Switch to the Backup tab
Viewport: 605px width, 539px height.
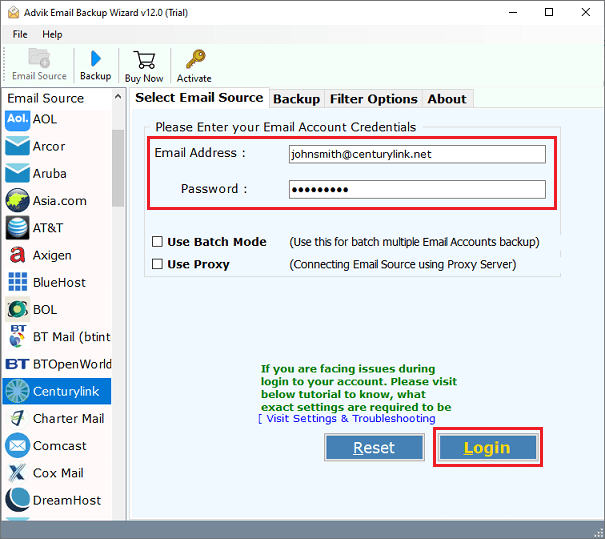coord(296,99)
